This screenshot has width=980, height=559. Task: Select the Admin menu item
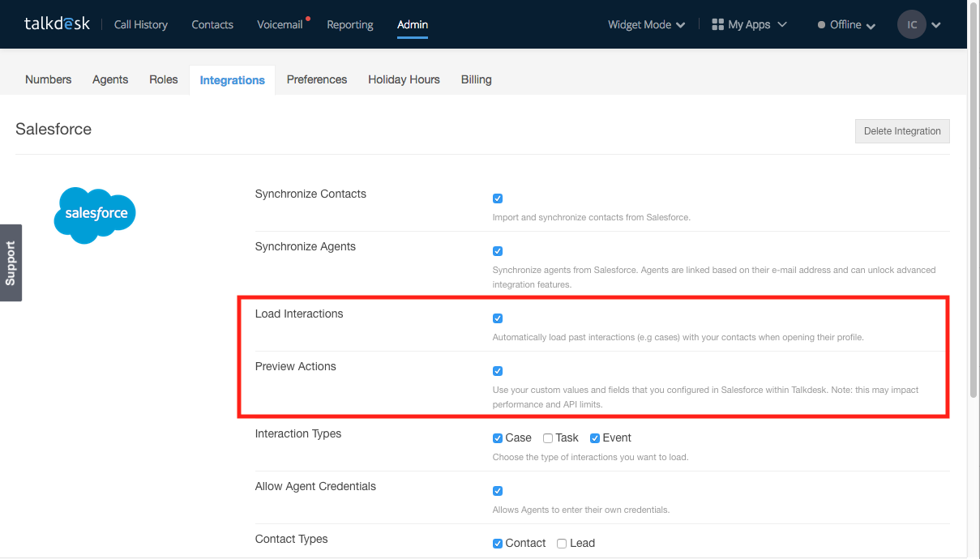point(413,24)
